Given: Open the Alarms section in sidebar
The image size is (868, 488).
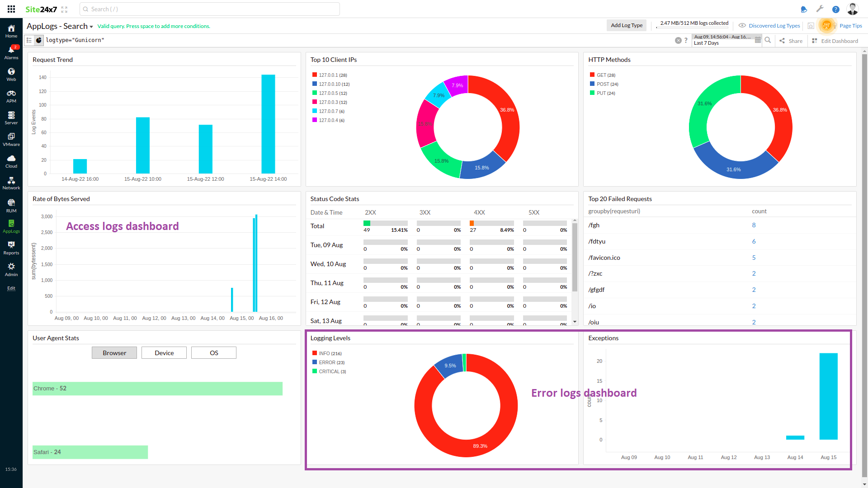Looking at the screenshot, I should 11,52.
